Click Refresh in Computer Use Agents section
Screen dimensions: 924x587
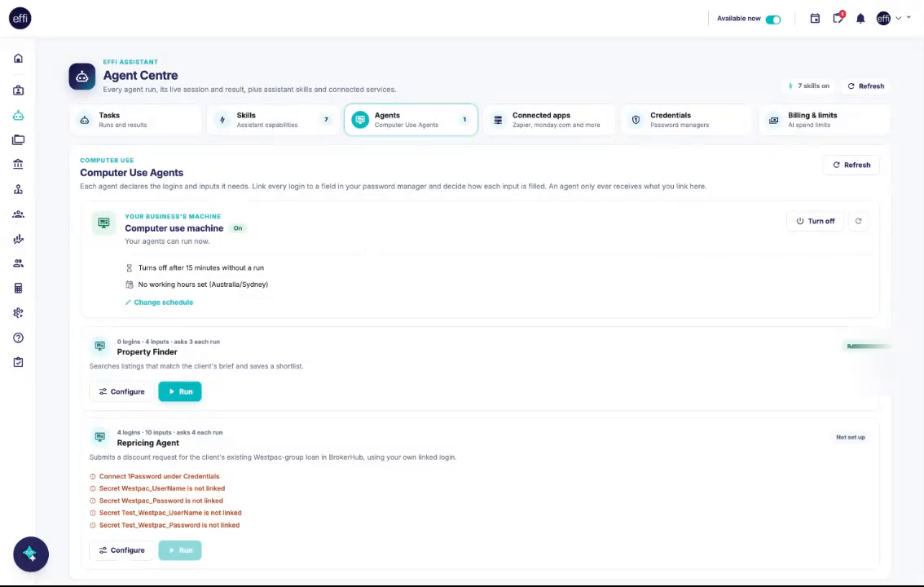click(851, 165)
